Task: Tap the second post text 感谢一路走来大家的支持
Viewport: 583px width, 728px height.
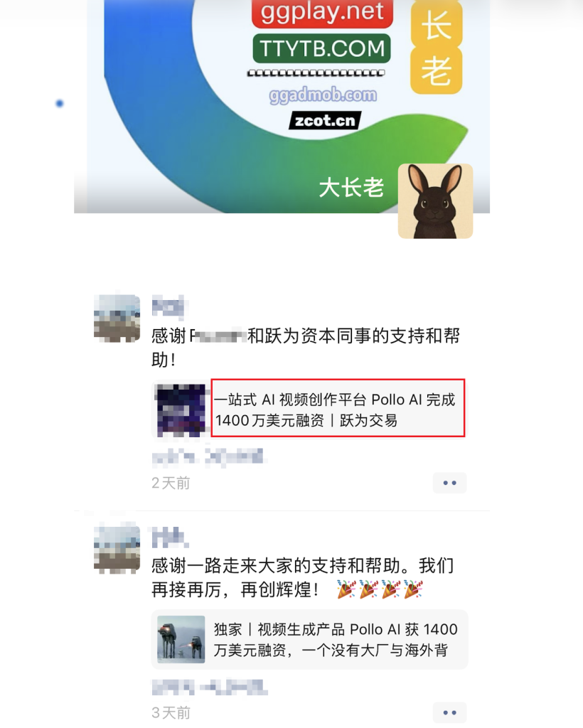Action: click(x=303, y=577)
